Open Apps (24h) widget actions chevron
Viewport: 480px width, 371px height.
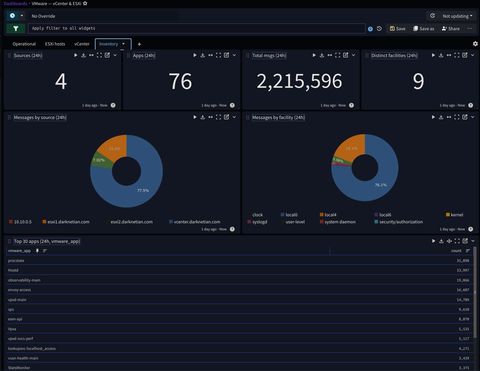pyautogui.click(x=235, y=55)
